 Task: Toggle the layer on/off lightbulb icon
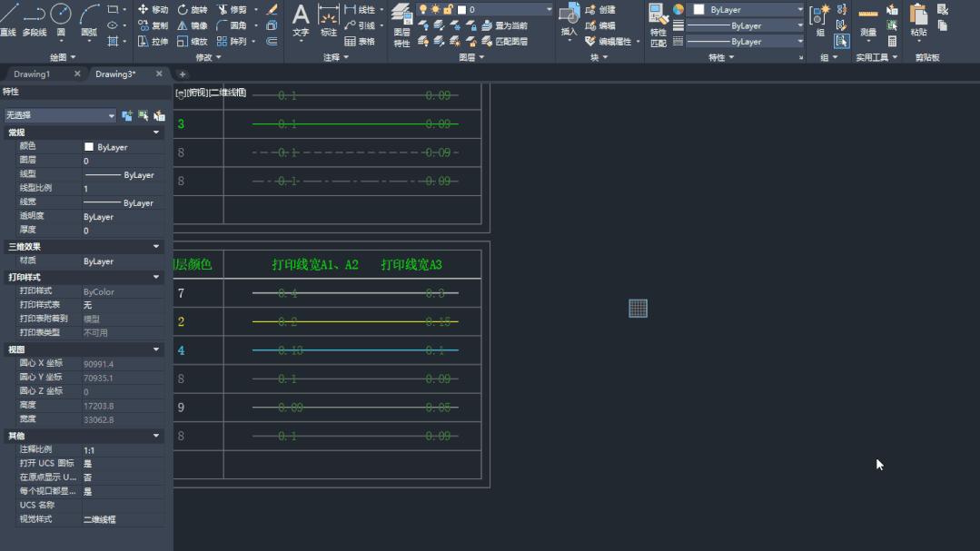[423, 9]
